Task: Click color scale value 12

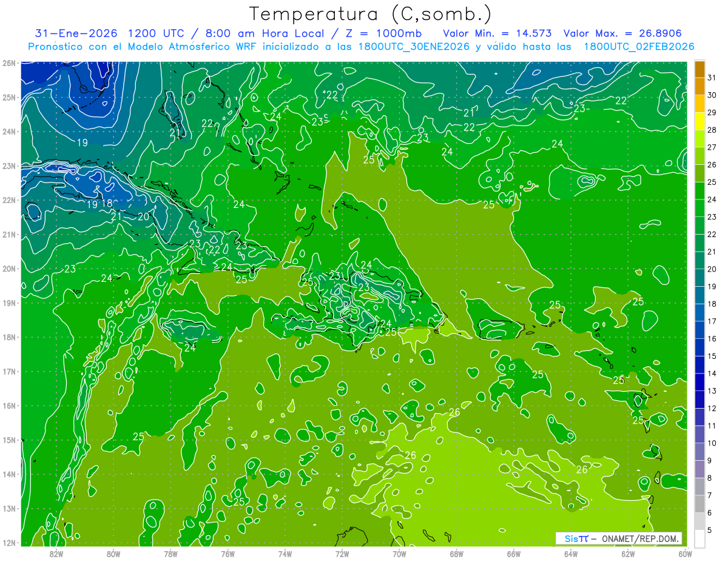Action: click(x=712, y=409)
